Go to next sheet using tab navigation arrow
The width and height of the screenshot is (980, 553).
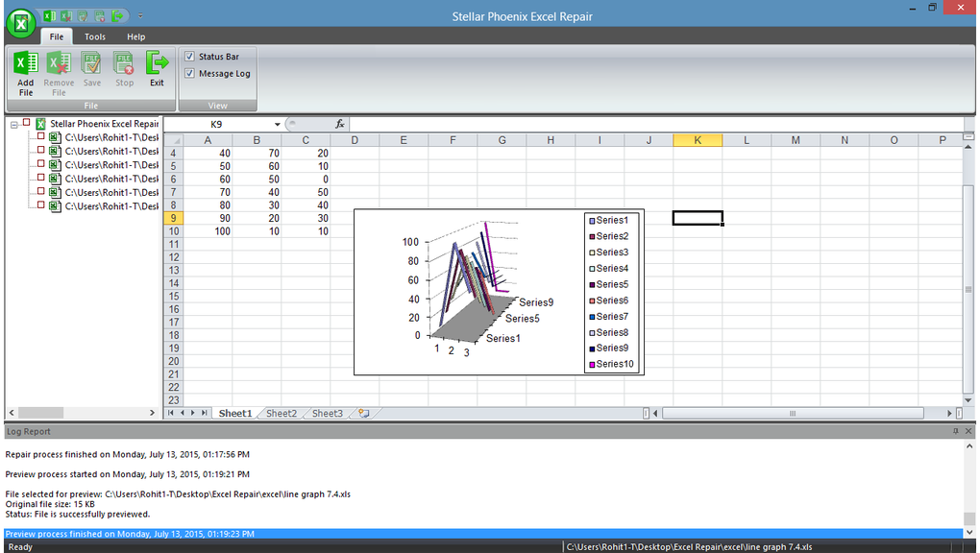tap(192, 413)
